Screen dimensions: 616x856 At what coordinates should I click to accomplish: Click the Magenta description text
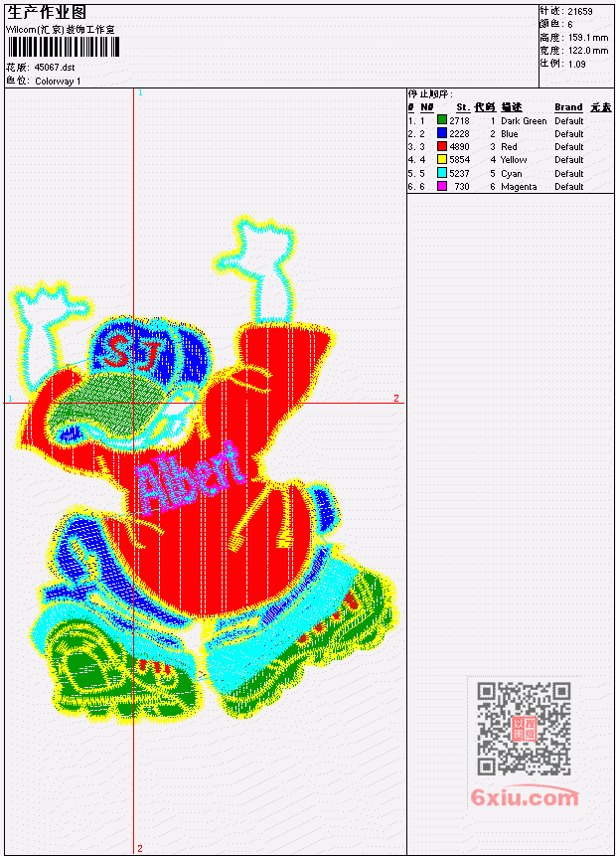[519, 187]
